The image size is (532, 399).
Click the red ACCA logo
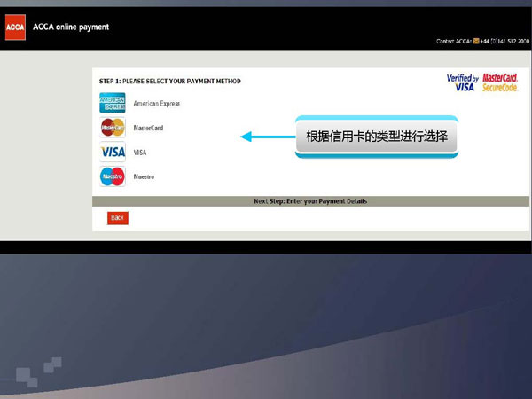coord(15,27)
